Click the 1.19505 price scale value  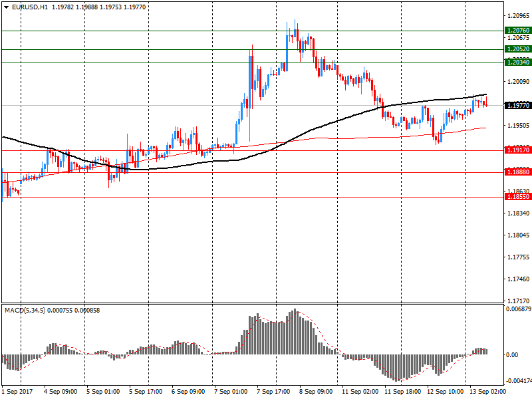coord(518,126)
